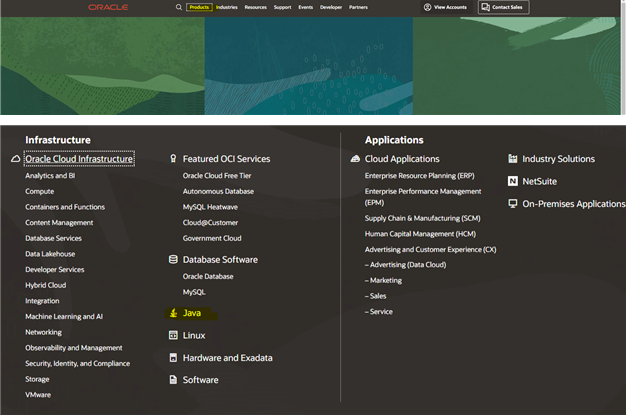Click the Featured OCI Services badge icon
The height and width of the screenshot is (417, 627).
173,159
